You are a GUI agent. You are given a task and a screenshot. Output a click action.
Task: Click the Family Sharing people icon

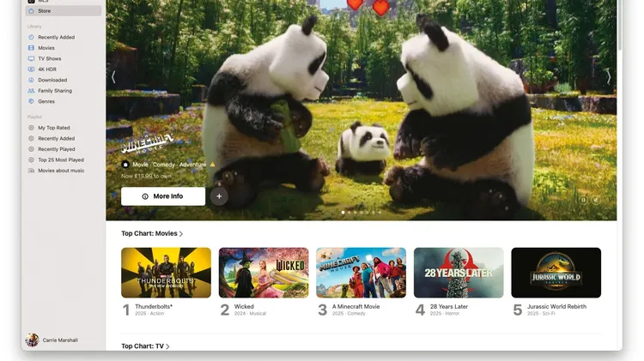click(31, 91)
